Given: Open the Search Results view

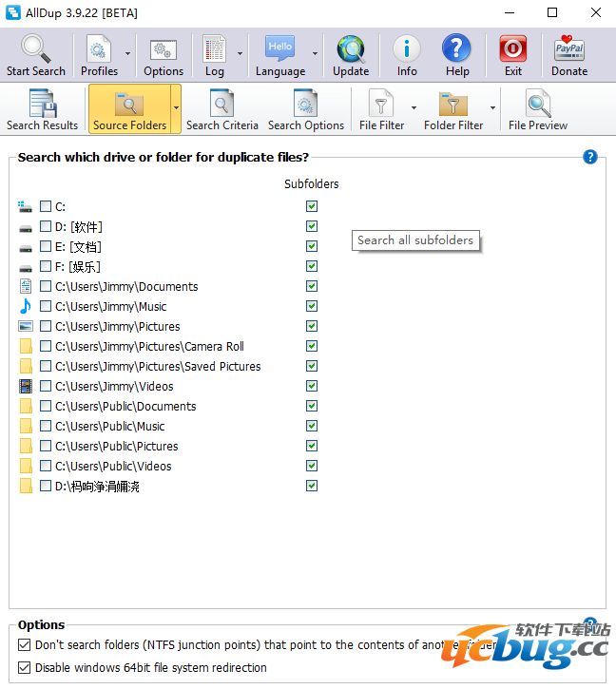Looking at the screenshot, I should (43, 110).
